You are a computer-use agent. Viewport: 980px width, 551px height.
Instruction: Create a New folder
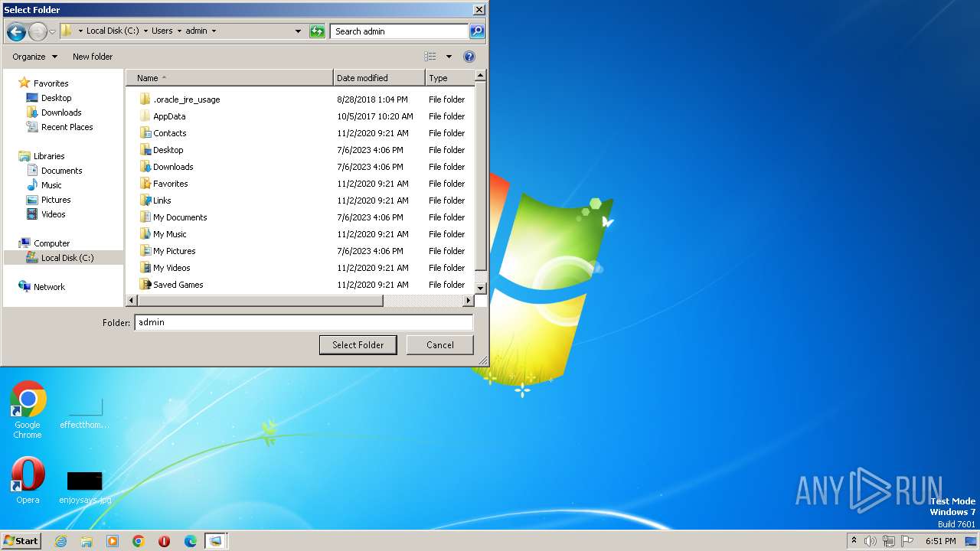click(x=93, y=57)
